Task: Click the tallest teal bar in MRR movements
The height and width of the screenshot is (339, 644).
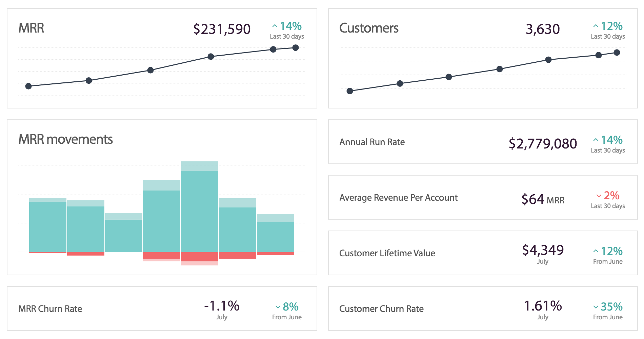Action: click(200, 210)
